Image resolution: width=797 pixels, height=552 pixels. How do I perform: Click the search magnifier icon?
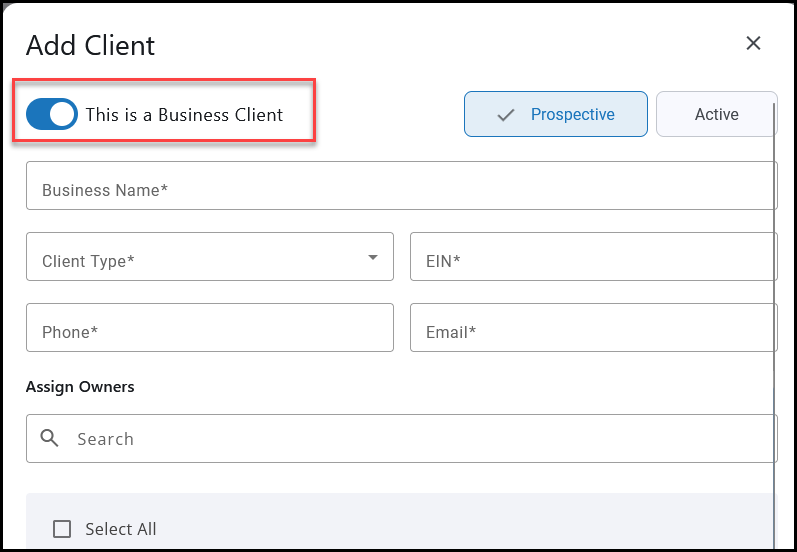tap(50, 438)
